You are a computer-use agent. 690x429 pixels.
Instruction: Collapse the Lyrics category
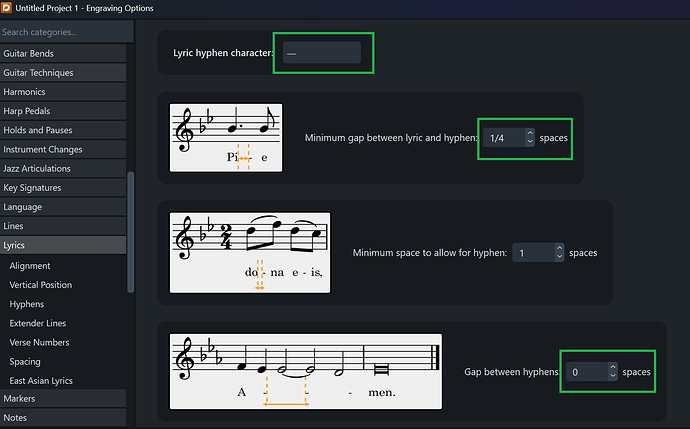click(63, 245)
